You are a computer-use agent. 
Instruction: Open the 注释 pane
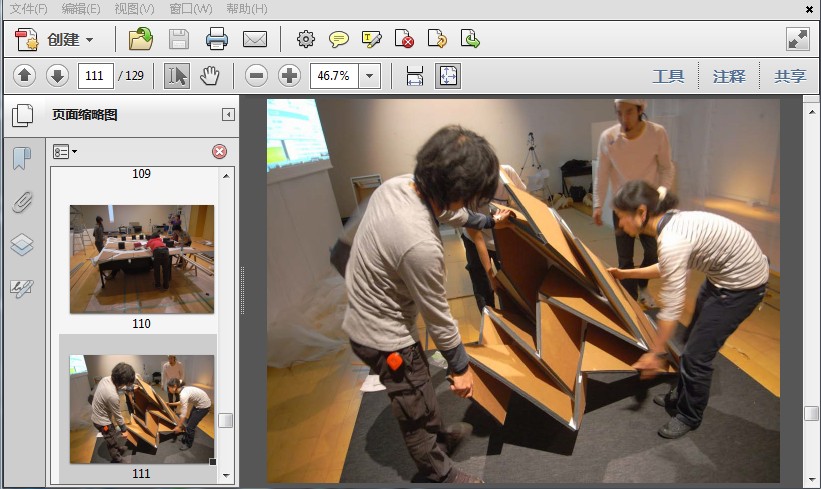[729, 76]
